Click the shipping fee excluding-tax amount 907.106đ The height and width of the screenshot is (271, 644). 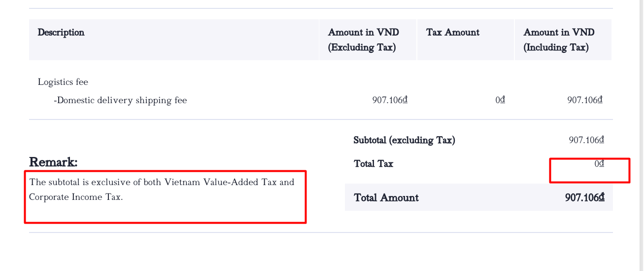pyautogui.click(x=390, y=100)
